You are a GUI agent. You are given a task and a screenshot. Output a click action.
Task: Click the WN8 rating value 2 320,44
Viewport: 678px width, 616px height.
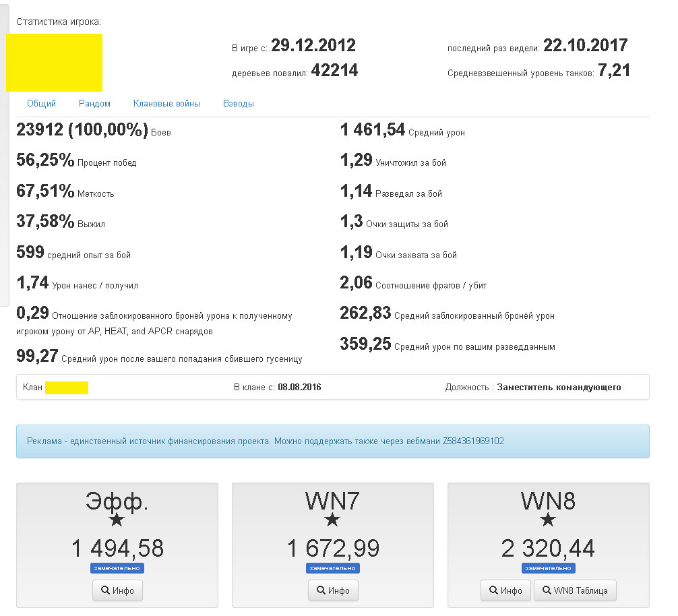click(548, 548)
